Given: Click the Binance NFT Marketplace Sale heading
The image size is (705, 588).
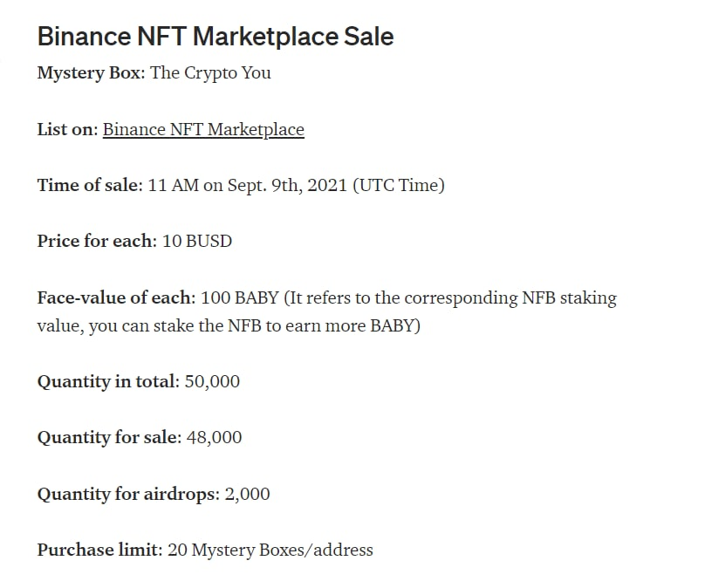Looking at the screenshot, I should (x=216, y=36).
